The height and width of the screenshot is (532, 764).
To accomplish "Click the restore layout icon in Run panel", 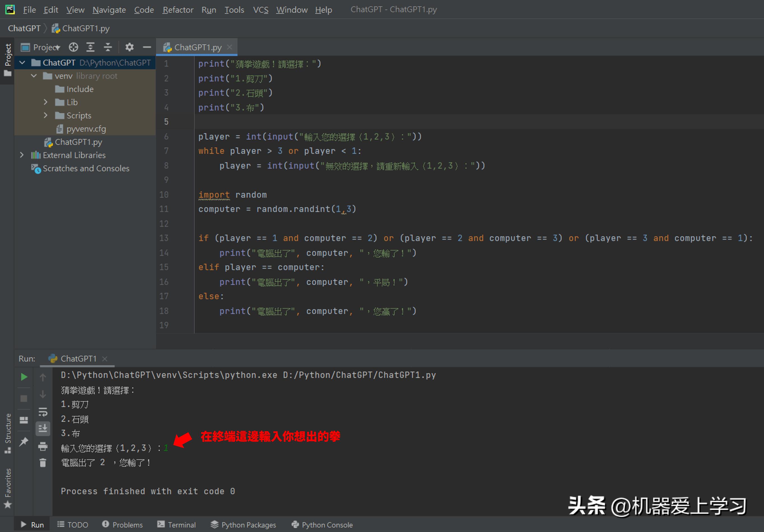I will coord(24,420).
